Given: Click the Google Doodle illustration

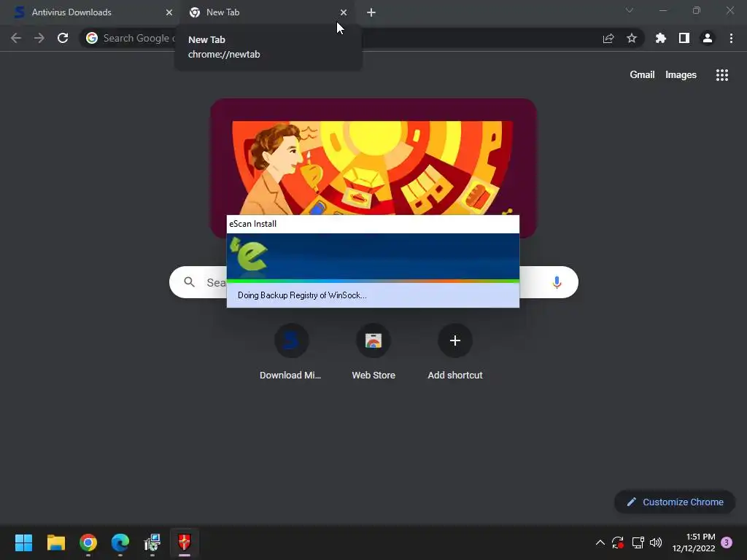Looking at the screenshot, I should click(372, 167).
